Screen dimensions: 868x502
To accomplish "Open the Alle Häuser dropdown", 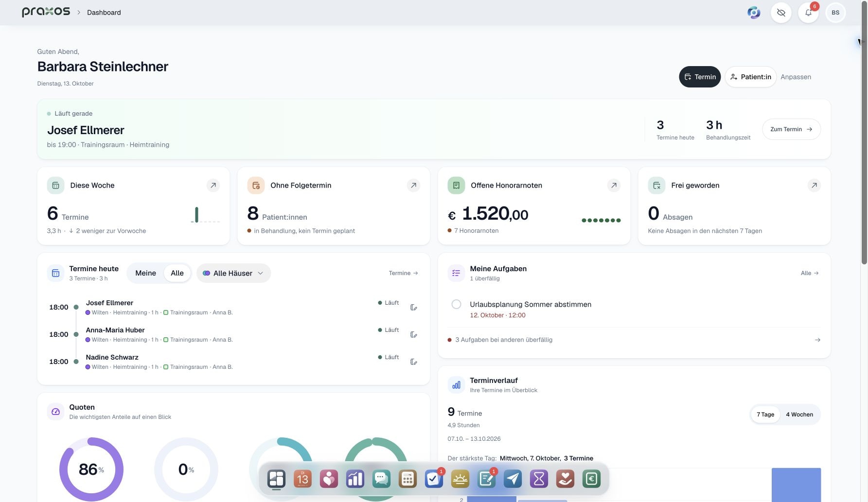I will pyautogui.click(x=233, y=273).
